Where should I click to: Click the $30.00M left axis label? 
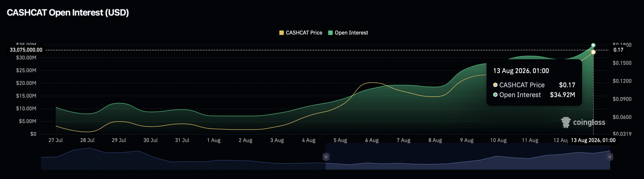click(26, 58)
